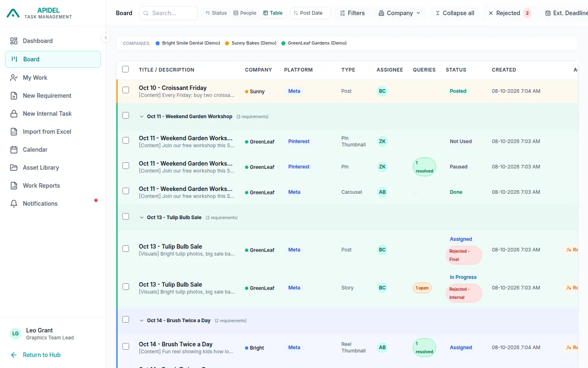Collapse the Oct 11 Weekend Garden Workshop group
Image resolution: width=588 pixels, height=368 pixels.
click(142, 117)
